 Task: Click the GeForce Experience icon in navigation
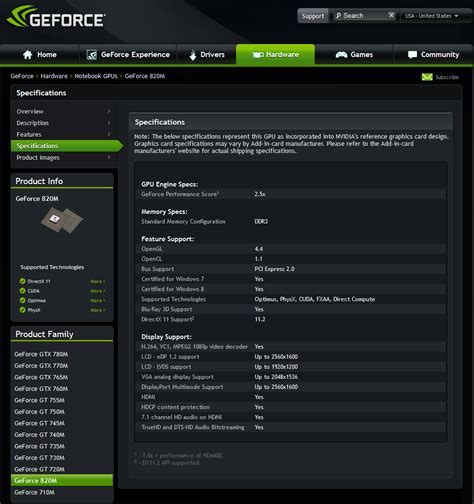coord(91,55)
